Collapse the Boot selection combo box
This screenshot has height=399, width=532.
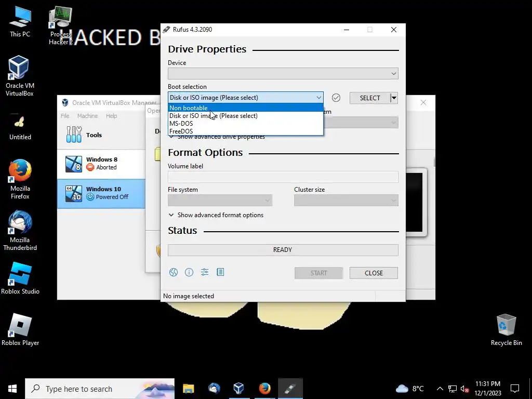click(x=246, y=98)
